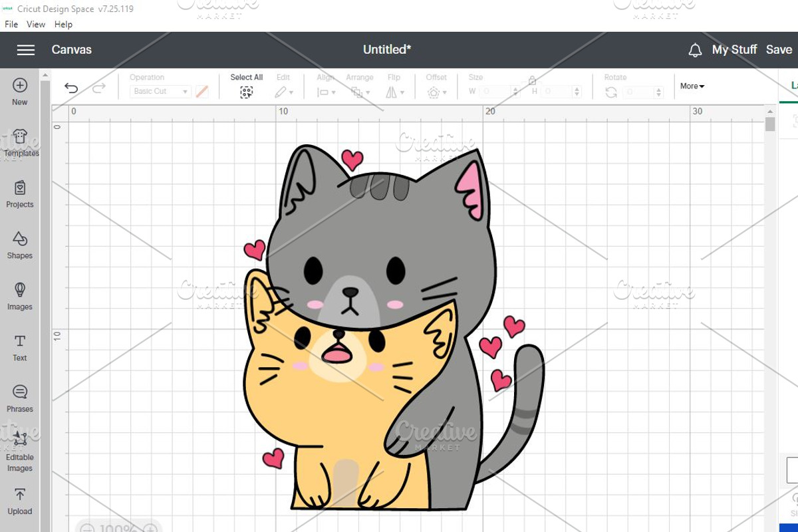This screenshot has height=532, width=798.
Task: Click the Undo arrow
Action: (x=71, y=88)
